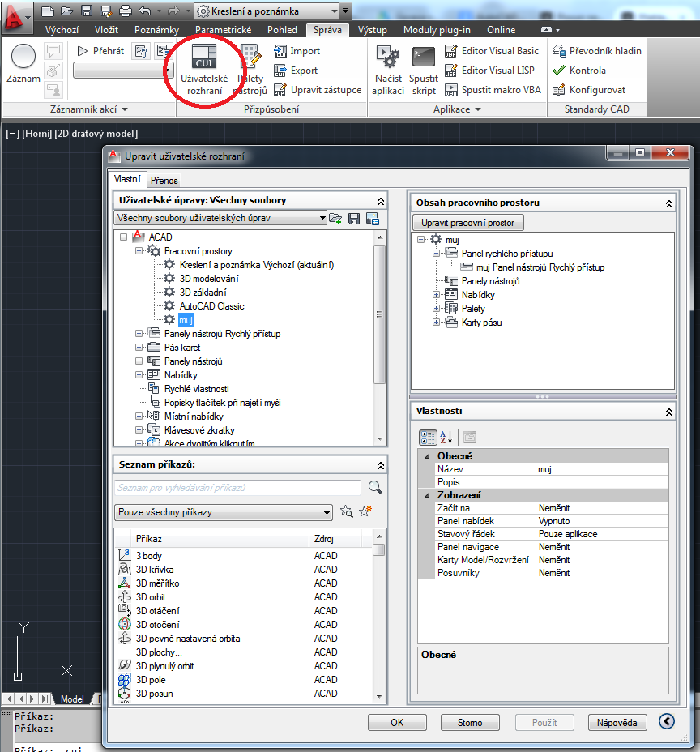Screen dimensions: 700x752
Task: Switch properties to alphabetical sort icon
Action: (x=446, y=437)
